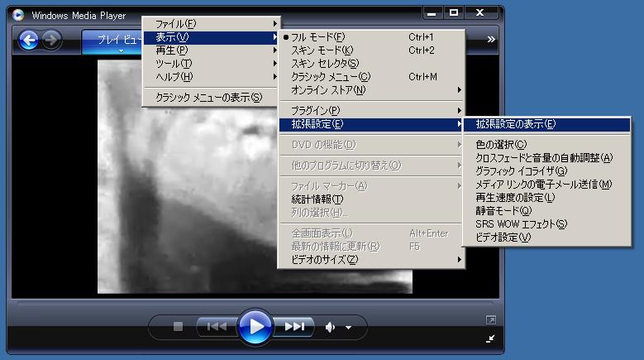Click 統計情報(T) menu entry
This screenshot has width=644, height=360.
coord(372,199)
